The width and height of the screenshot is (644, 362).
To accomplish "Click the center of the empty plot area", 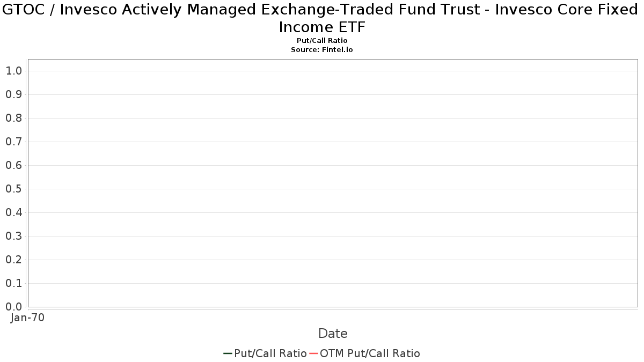I will (333, 183).
